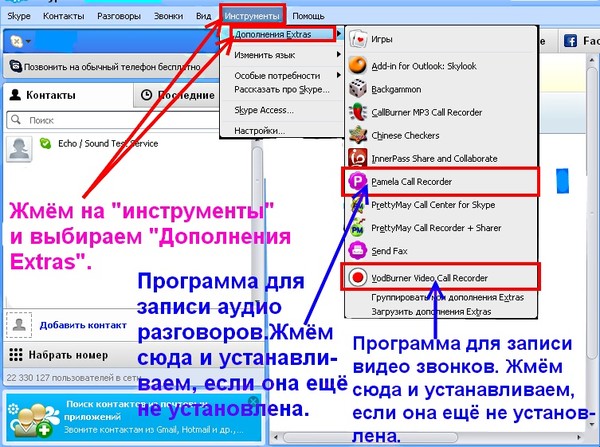
Task: Click PrettyMay Call Recorder + Sharer icon
Action: pyautogui.click(x=357, y=227)
